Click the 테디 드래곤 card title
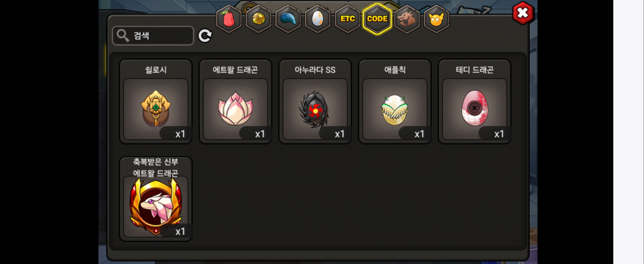Image resolution: width=644 pixels, height=264 pixels. [474, 70]
